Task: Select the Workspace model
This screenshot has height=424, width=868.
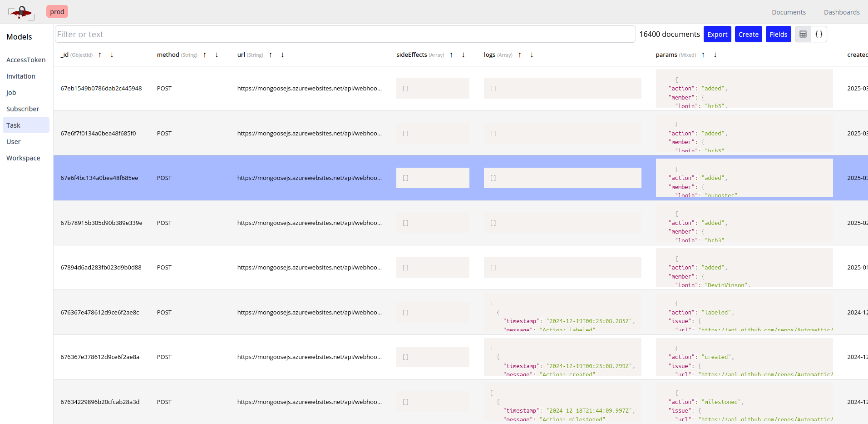Action: (23, 158)
